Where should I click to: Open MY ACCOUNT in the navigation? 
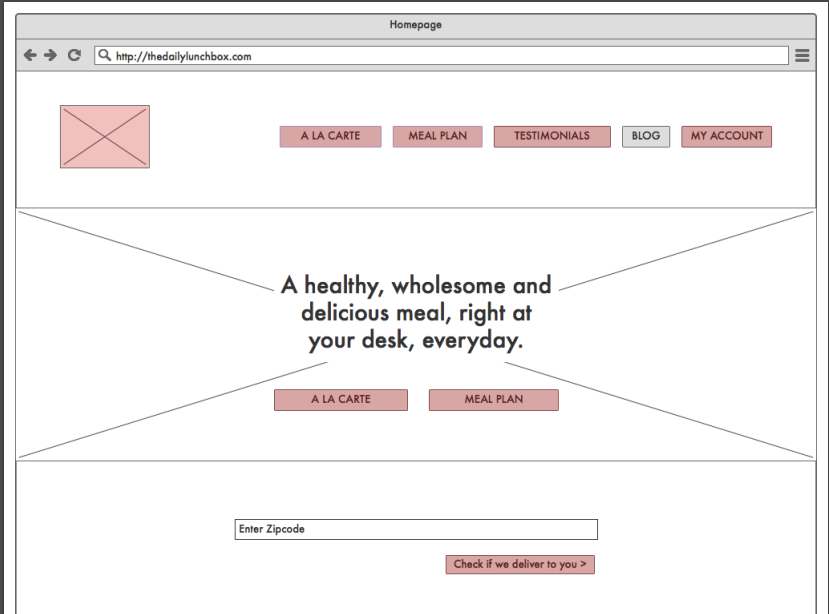pos(726,136)
